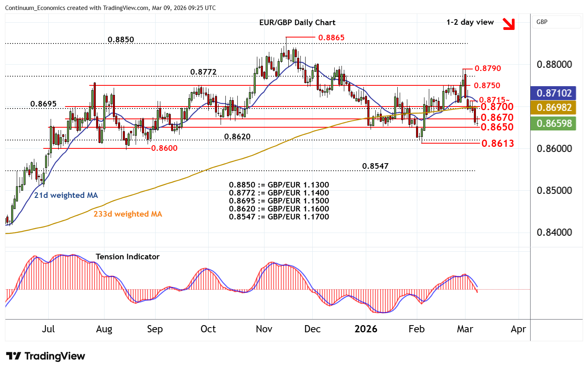Image resolution: width=588 pixels, height=371 pixels.
Task: Select the Tension Indicator panel title
Action: 128,257
